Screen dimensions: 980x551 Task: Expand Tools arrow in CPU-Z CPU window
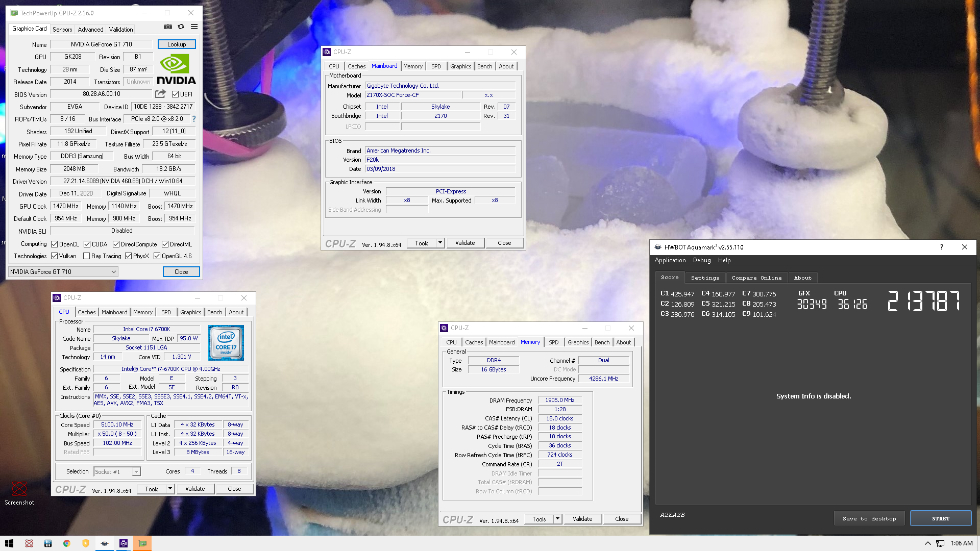(170, 489)
